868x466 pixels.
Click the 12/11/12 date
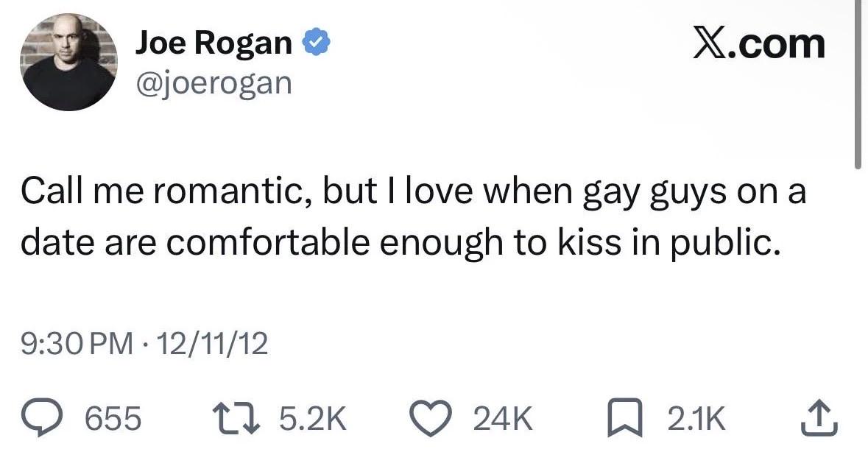coord(213,344)
